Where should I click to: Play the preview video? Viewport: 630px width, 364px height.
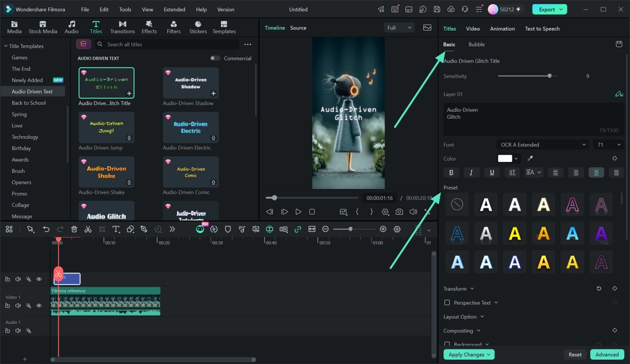(x=298, y=212)
